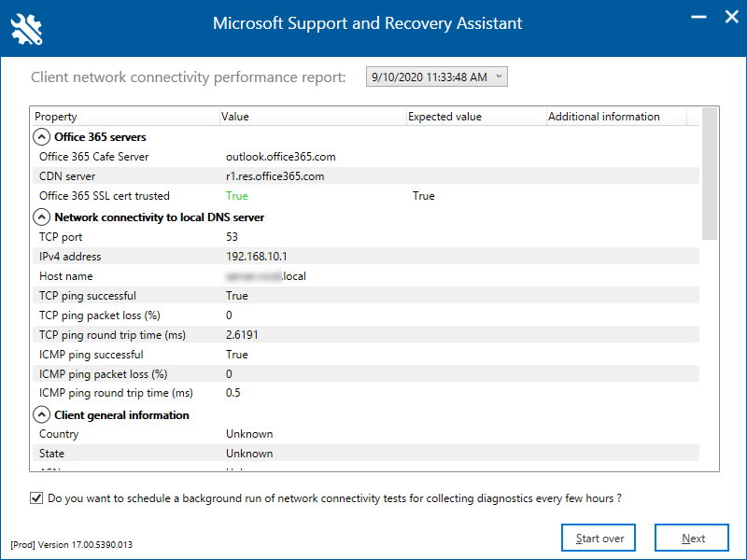Click the 0.5 ICMP round trip value

pos(233,393)
